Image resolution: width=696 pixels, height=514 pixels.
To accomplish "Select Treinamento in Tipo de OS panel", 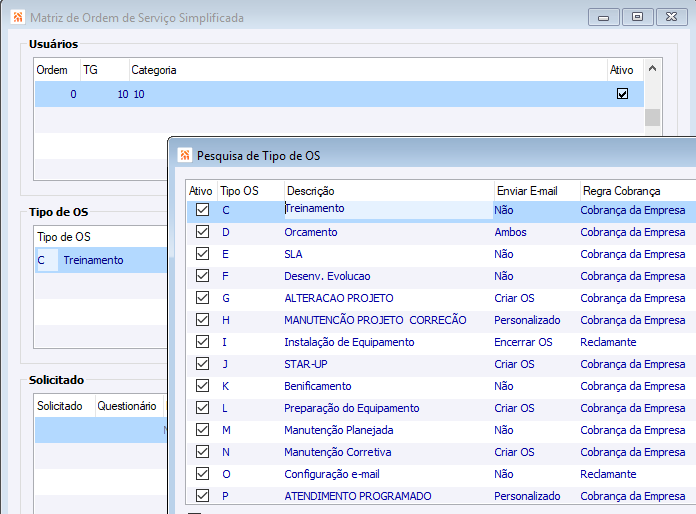I will [93, 260].
